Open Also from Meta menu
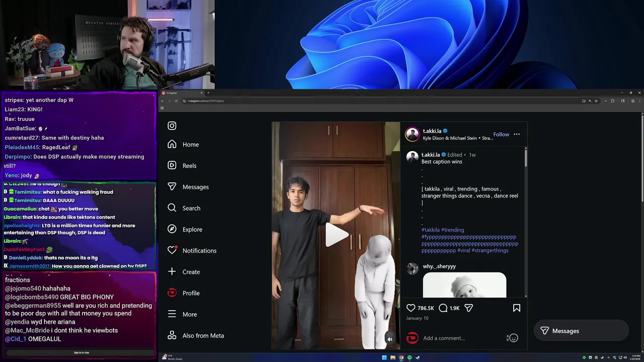Viewport: 644px width, 362px height. [x=196, y=335]
